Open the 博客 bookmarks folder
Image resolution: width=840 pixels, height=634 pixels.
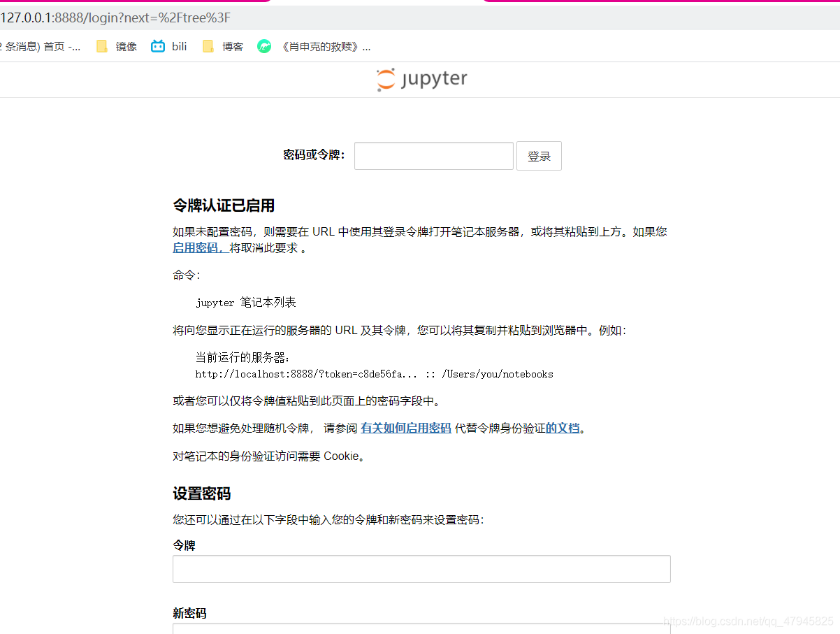224,47
